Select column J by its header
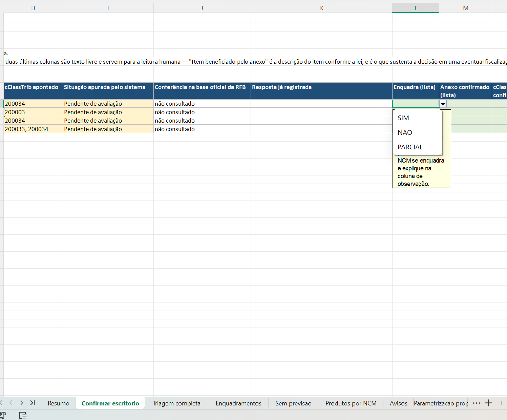This screenshot has height=420, width=507. 202,8
